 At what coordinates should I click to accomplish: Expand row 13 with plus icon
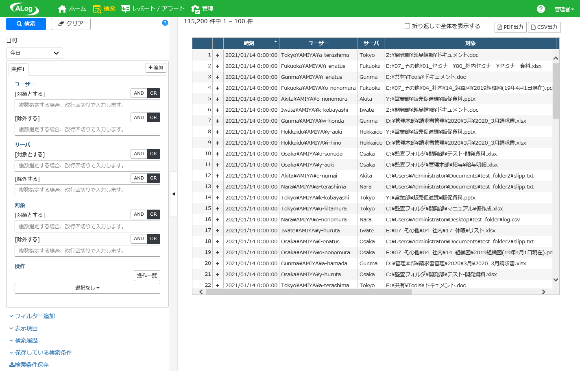218,187
